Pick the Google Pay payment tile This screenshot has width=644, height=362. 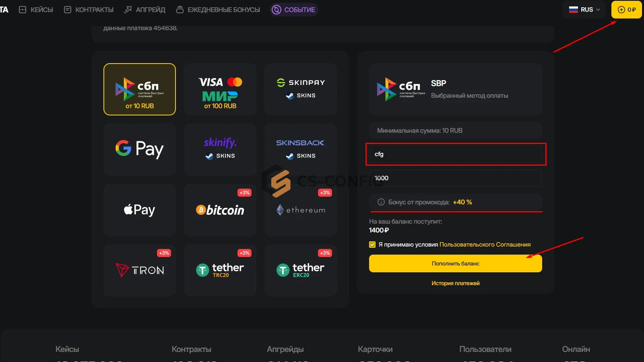(x=140, y=149)
